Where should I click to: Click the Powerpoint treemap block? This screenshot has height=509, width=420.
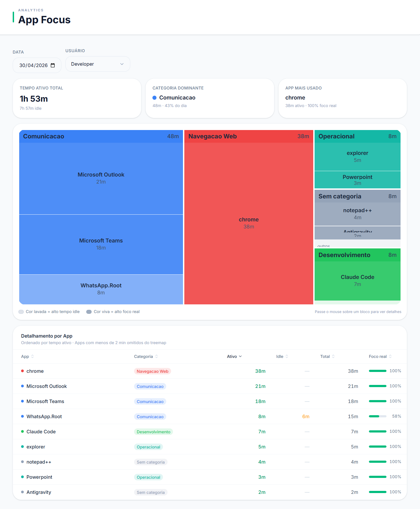[x=357, y=180]
